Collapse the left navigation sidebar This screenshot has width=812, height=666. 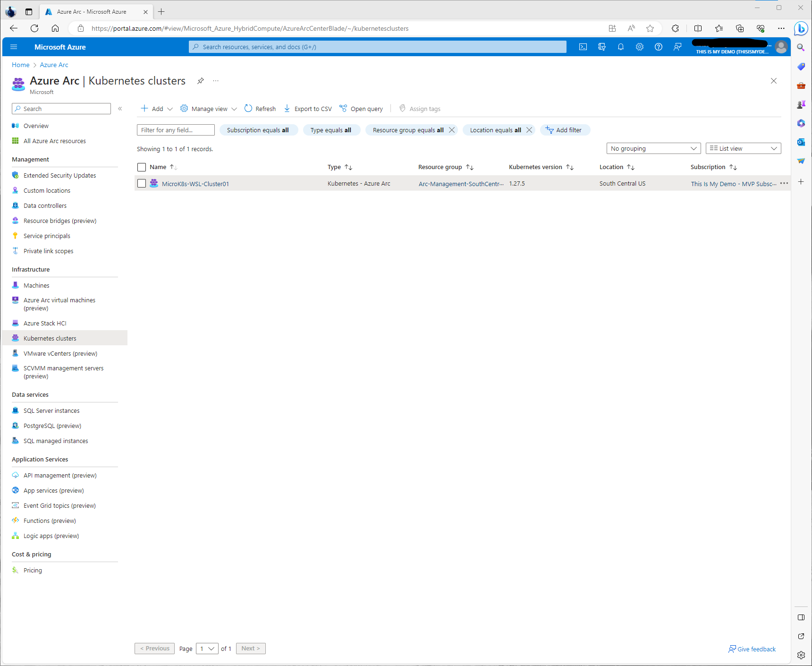click(120, 109)
